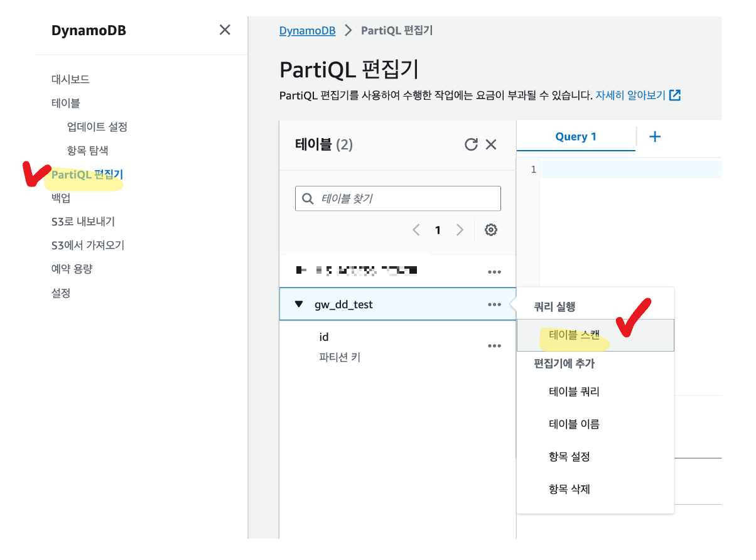Switch to the Query 1 tab
This screenshot has width=756, height=560.
point(576,136)
